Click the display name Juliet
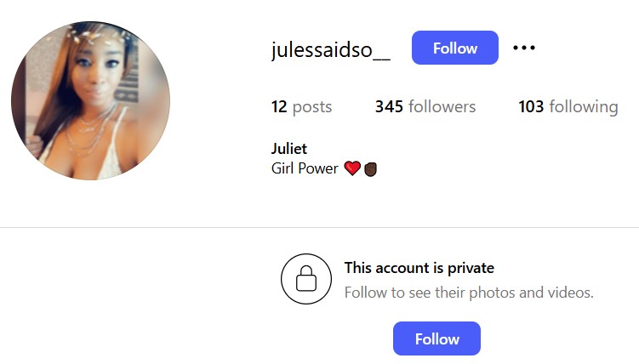The height and width of the screenshot is (364, 639). [289, 149]
